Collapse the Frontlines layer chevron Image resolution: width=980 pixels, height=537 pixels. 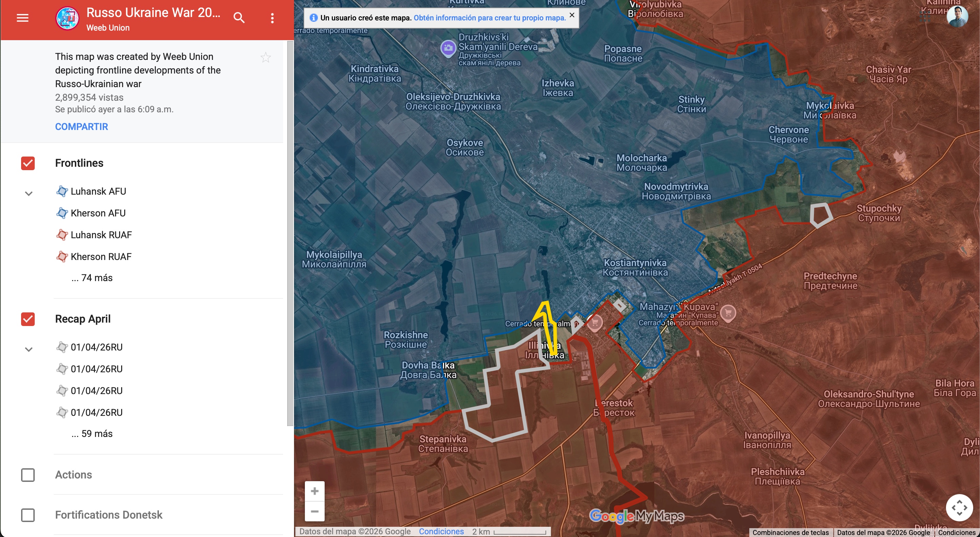pyautogui.click(x=29, y=193)
